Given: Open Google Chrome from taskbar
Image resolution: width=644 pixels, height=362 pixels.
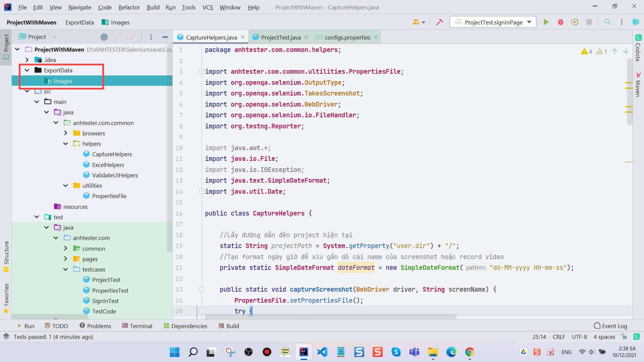Looking at the screenshot, I should click(x=470, y=352).
